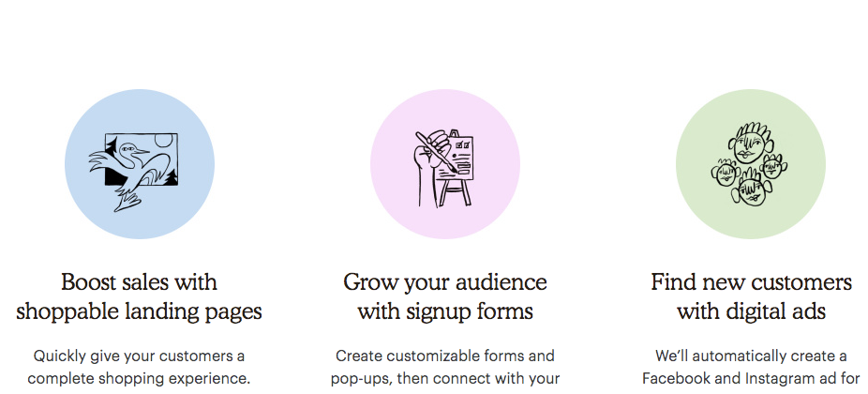Click the small right-side face in green circle
The width and height of the screenshot is (868, 394).
(x=772, y=167)
